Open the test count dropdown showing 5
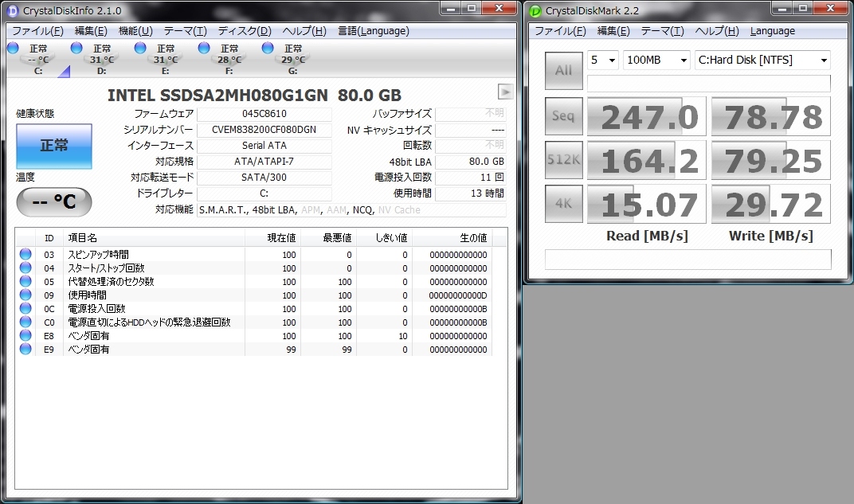The height and width of the screenshot is (504, 854). tap(603, 60)
